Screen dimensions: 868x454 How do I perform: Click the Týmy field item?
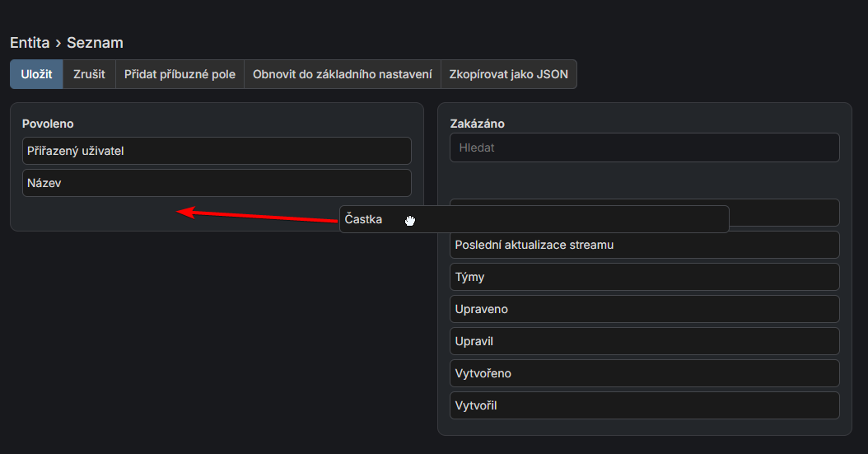coord(644,277)
